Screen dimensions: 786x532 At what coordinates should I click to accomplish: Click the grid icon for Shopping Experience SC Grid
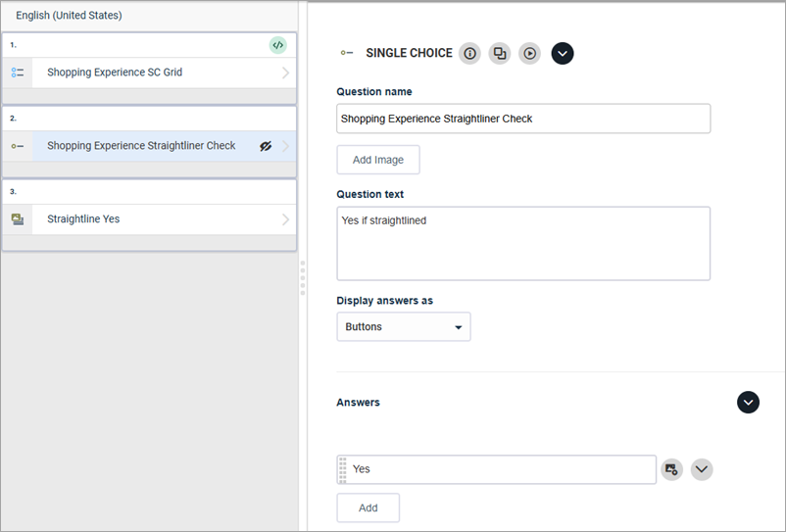18,73
